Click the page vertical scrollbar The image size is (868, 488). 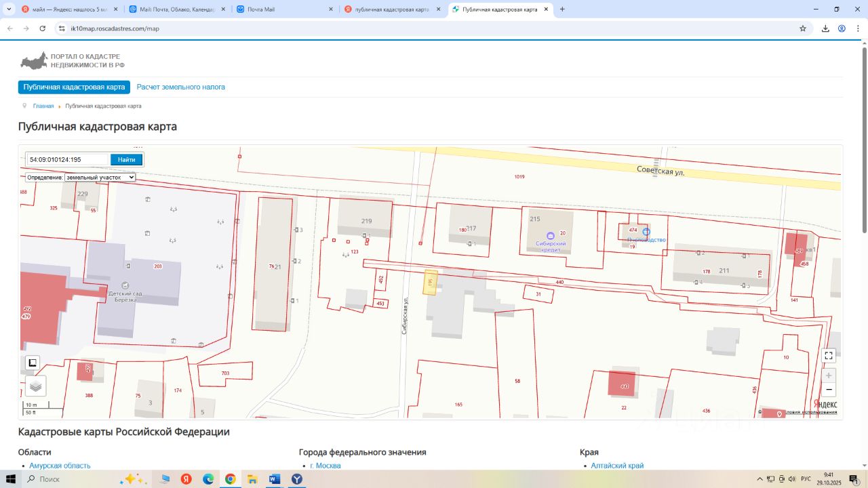864,140
